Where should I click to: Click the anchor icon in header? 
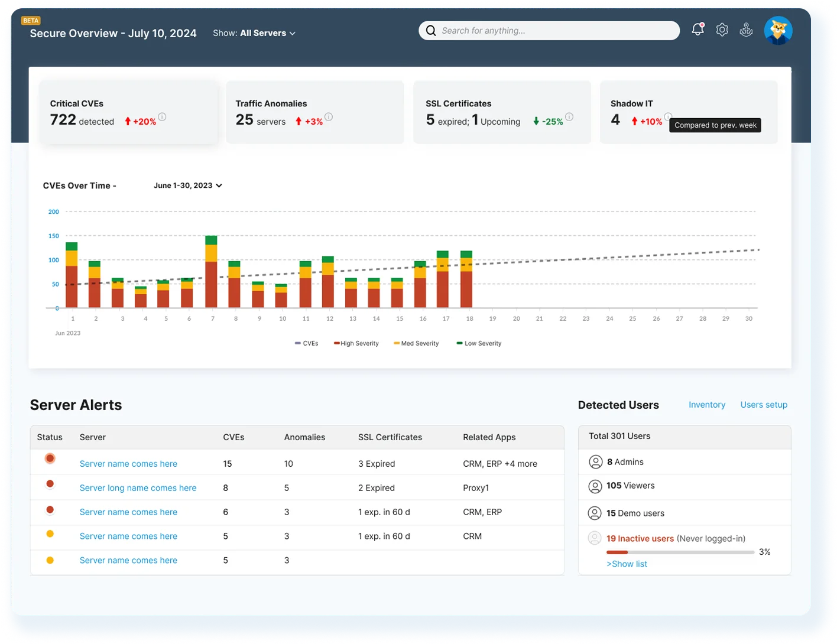tap(746, 30)
